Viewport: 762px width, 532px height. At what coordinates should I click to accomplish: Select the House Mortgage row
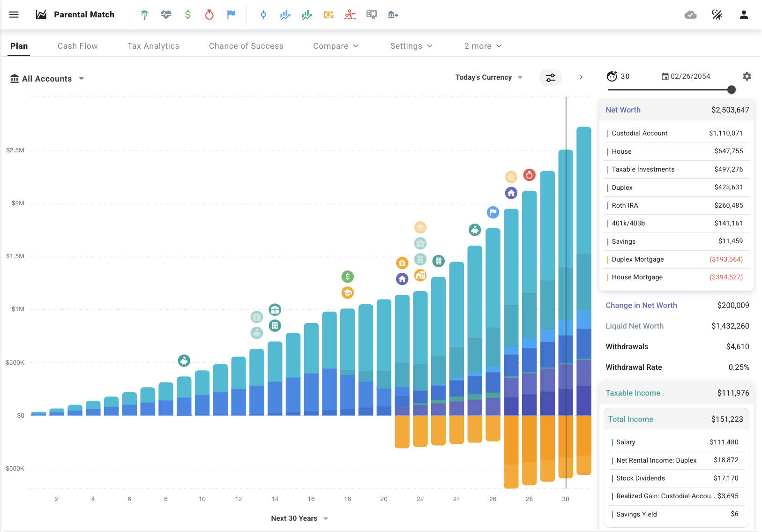coord(677,277)
